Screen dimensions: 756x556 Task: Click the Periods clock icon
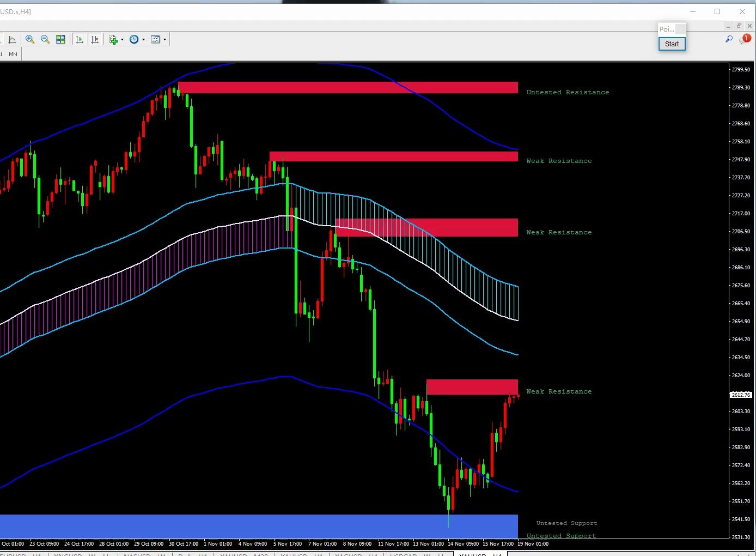click(134, 39)
